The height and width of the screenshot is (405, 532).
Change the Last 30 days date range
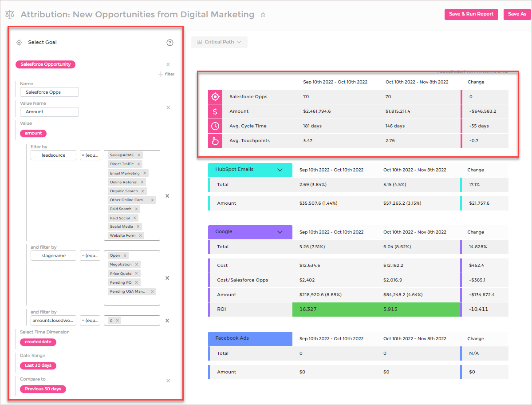(38, 365)
